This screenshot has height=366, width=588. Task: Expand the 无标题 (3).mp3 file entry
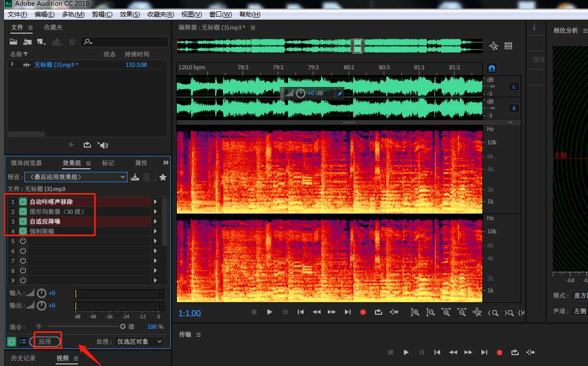coord(12,65)
